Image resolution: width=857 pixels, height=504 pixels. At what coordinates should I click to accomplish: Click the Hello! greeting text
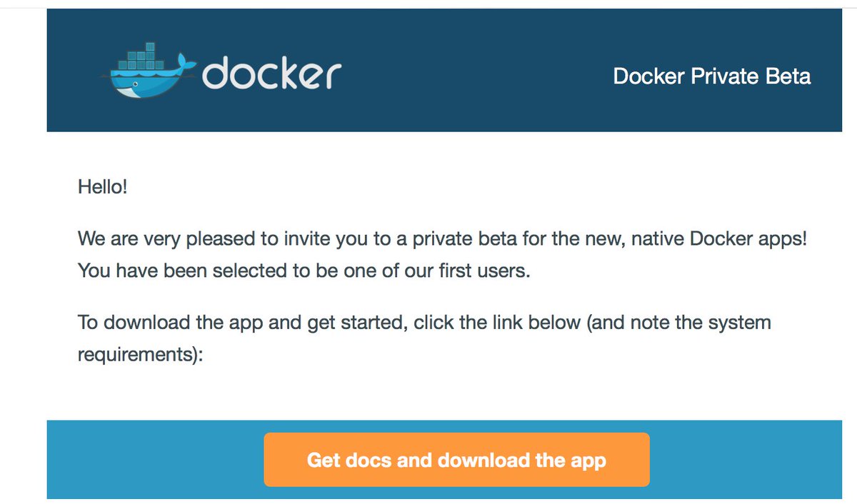(103, 186)
